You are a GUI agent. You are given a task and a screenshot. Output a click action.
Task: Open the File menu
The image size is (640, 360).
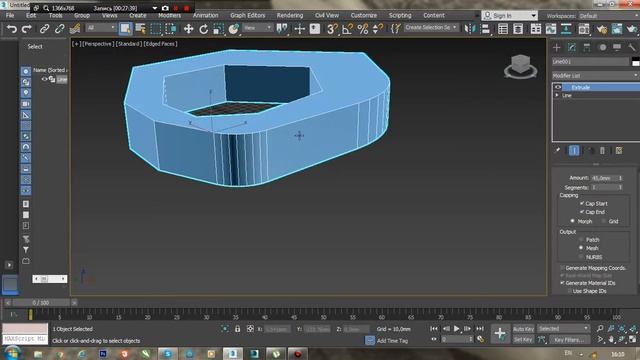[10, 16]
